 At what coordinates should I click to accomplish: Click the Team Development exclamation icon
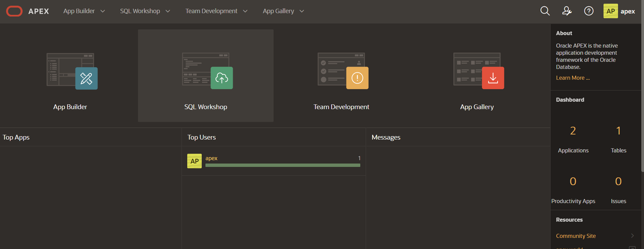(357, 78)
